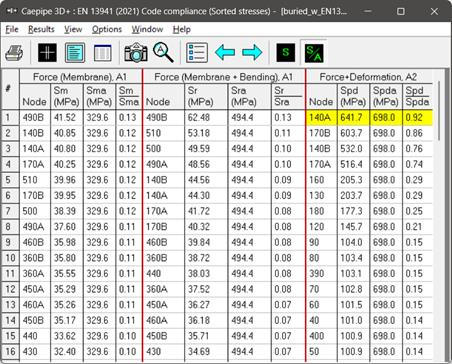Click the Force (Membrane), A1 header
452x364 pixels.
pyautogui.click(x=80, y=77)
